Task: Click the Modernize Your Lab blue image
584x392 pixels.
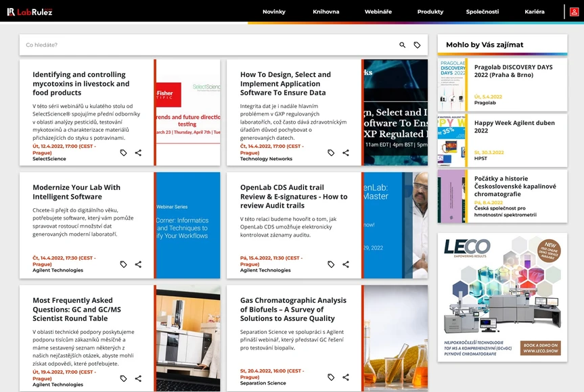Action: (x=188, y=225)
